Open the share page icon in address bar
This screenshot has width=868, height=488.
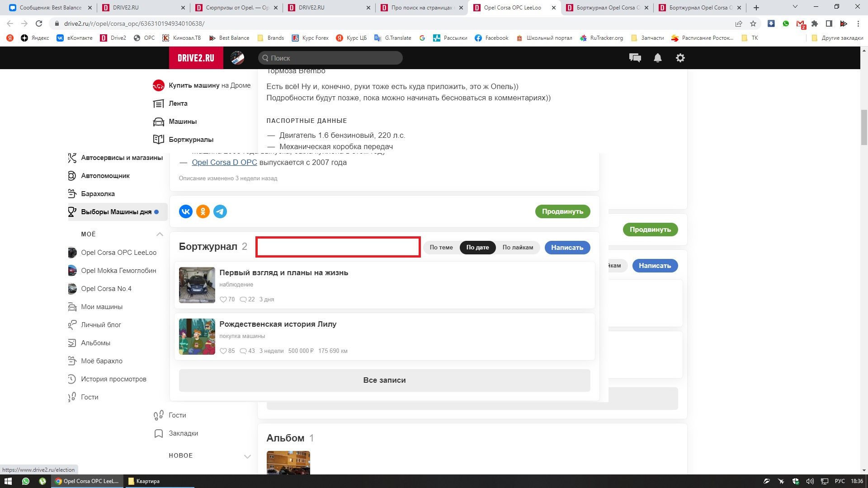[739, 23]
